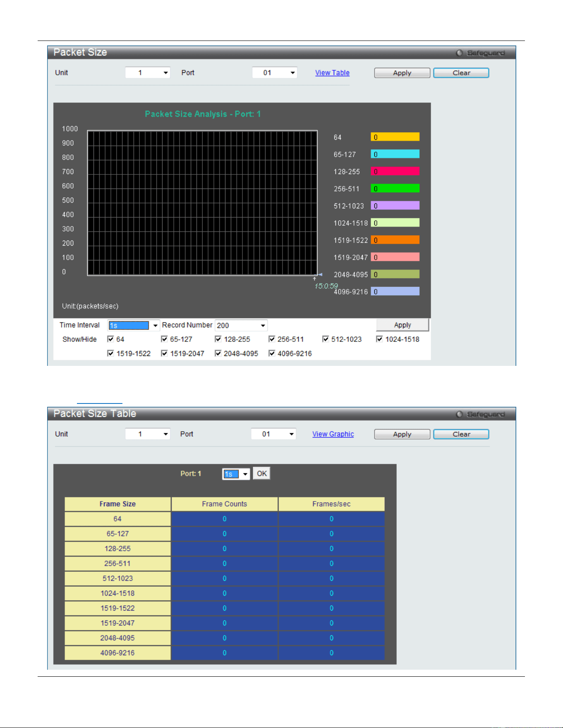Click Safeguard indicator in Packet Size header
Image resolution: width=563 pixels, height=728 pixels.
pyautogui.click(x=480, y=53)
